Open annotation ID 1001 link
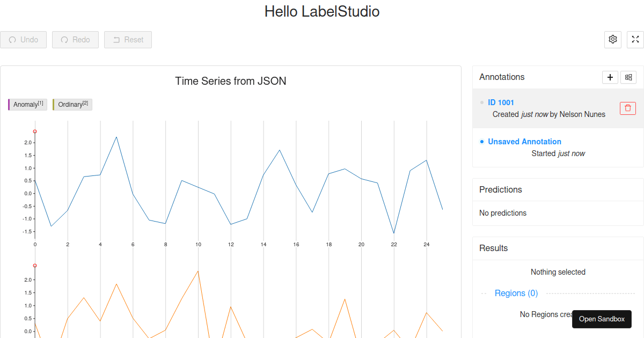The width and height of the screenshot is (644, 338). 501,102
